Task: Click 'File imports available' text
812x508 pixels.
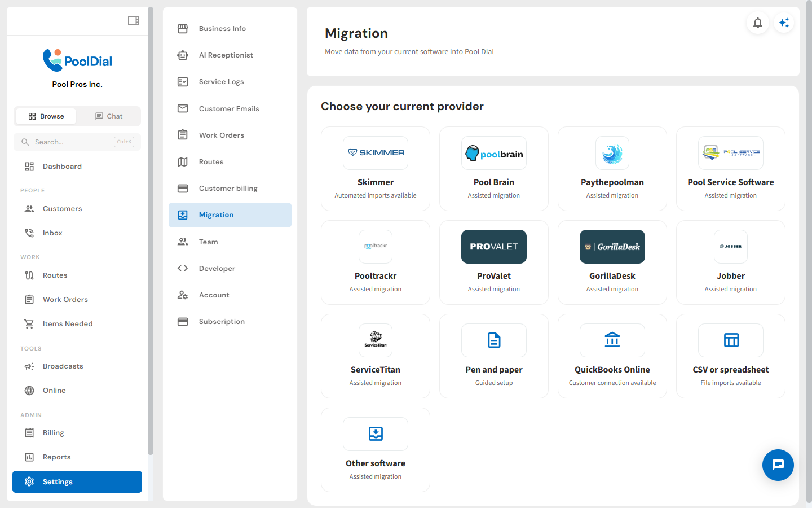Action: pyautogui.click(x=731, y=383)
